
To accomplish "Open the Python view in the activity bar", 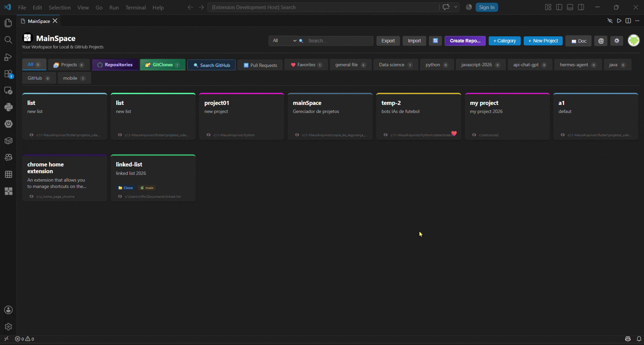I will (x=8, y=107).
